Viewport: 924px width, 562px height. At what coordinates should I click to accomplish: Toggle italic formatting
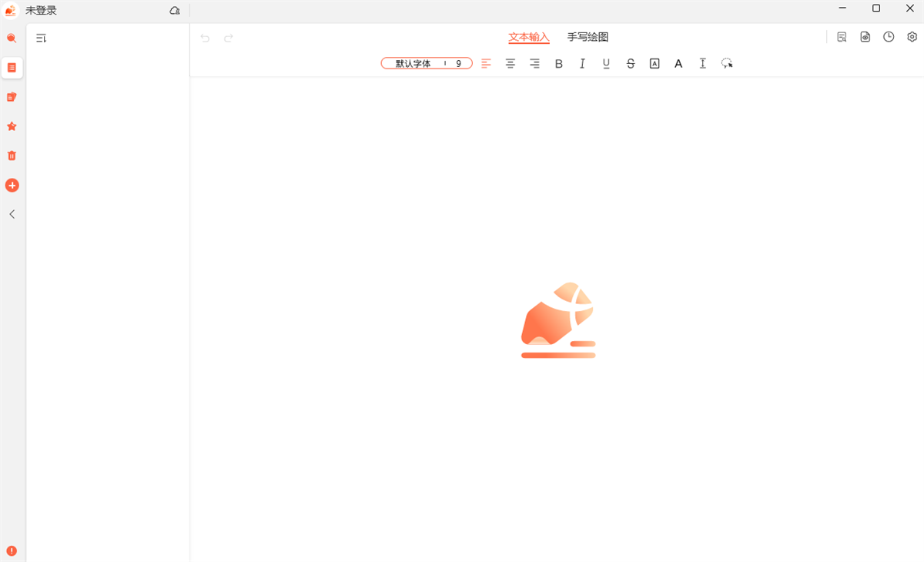[582, 64]
